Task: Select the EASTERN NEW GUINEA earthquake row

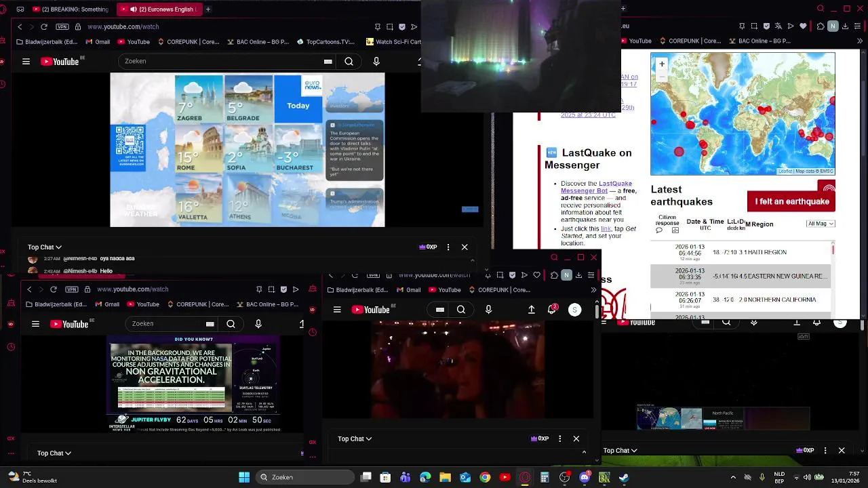Action: [x=740, y=276]
